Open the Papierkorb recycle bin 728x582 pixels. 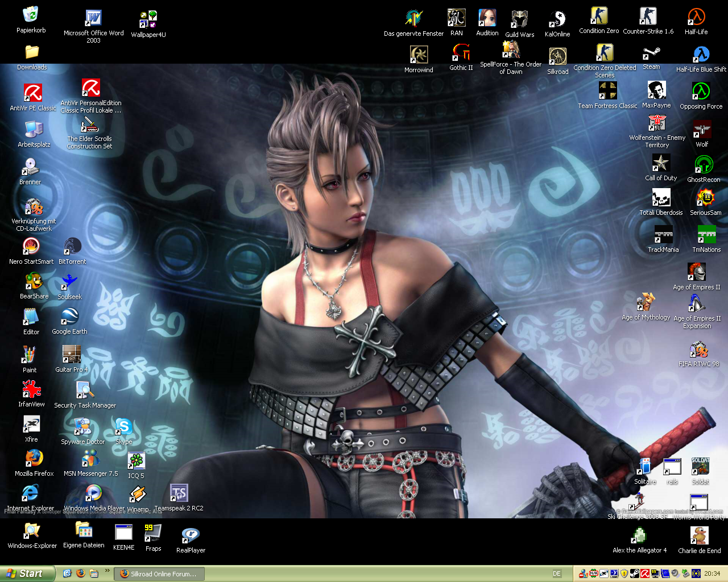[31, 15]
